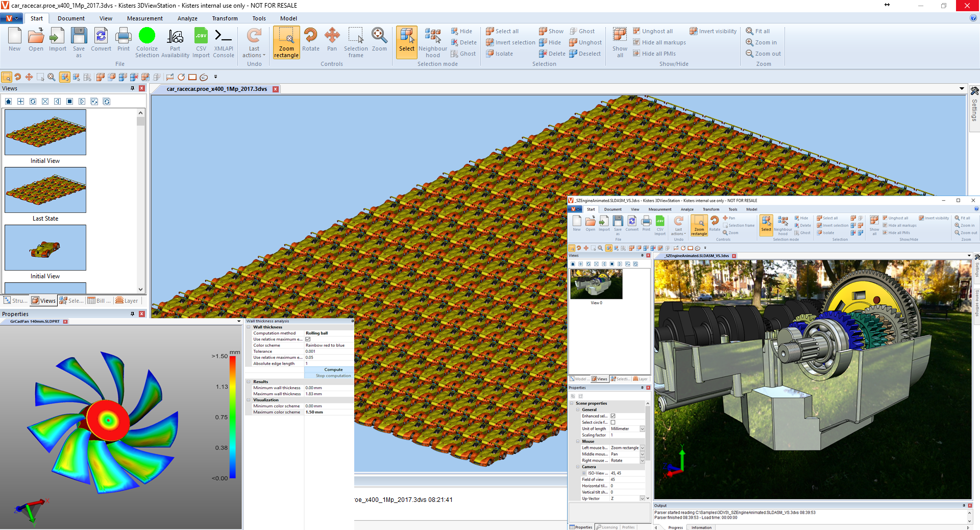Screen dimensions: 980x530
Task: Select the Last State view thumbnail
Action: click(x=45, y=190)
